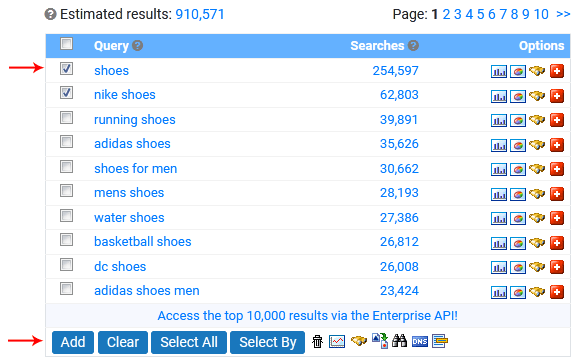Click gold binoculars for running shoes row
The image size is (580, 360).
point(537,120)
